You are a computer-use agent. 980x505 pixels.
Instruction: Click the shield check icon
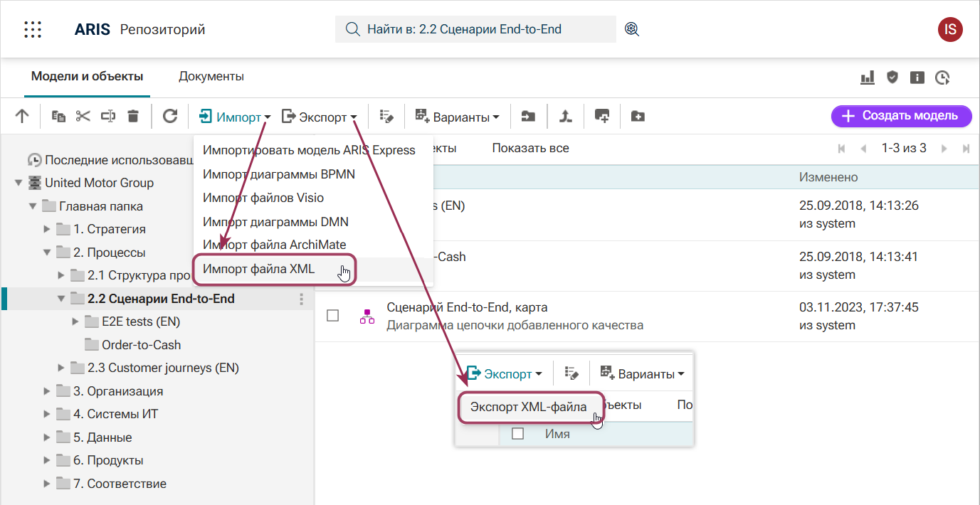(x=892, y=78)
